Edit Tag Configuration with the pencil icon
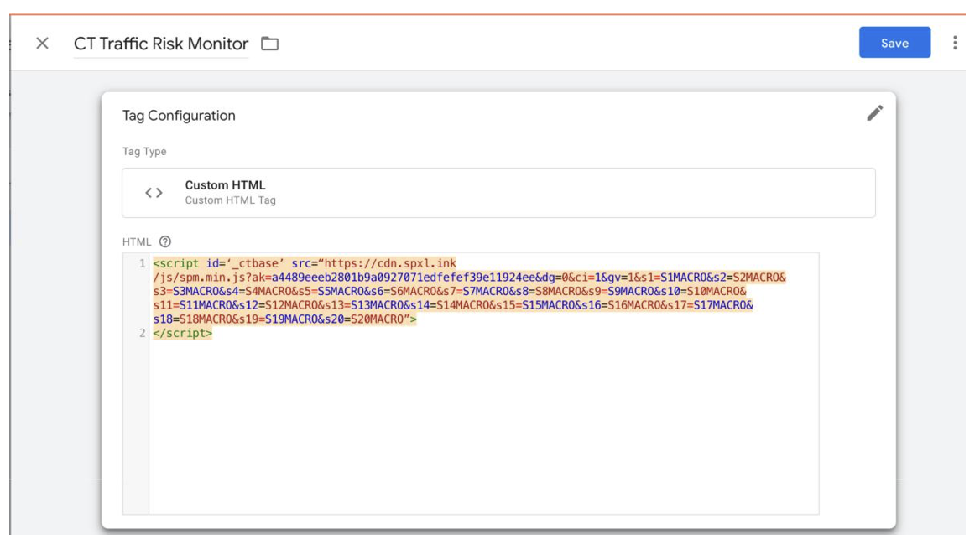This screenshot has width=980, height=555. [874, 113]
